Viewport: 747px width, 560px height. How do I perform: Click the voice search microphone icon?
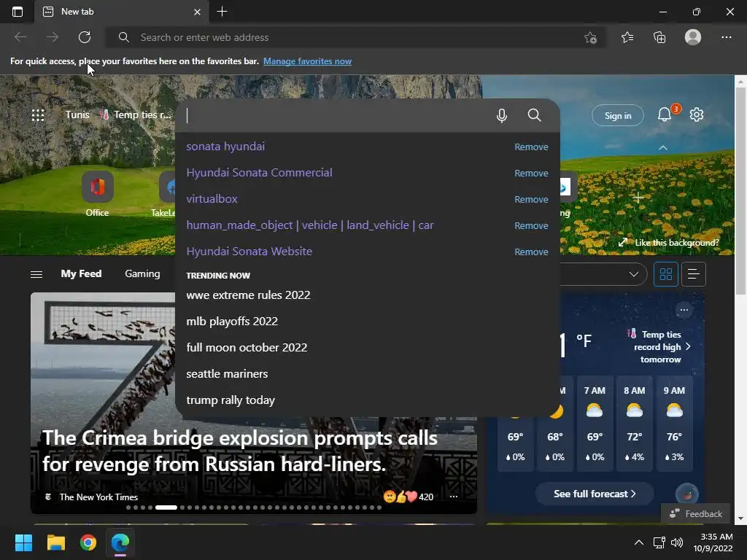click(x=502, y=115)
